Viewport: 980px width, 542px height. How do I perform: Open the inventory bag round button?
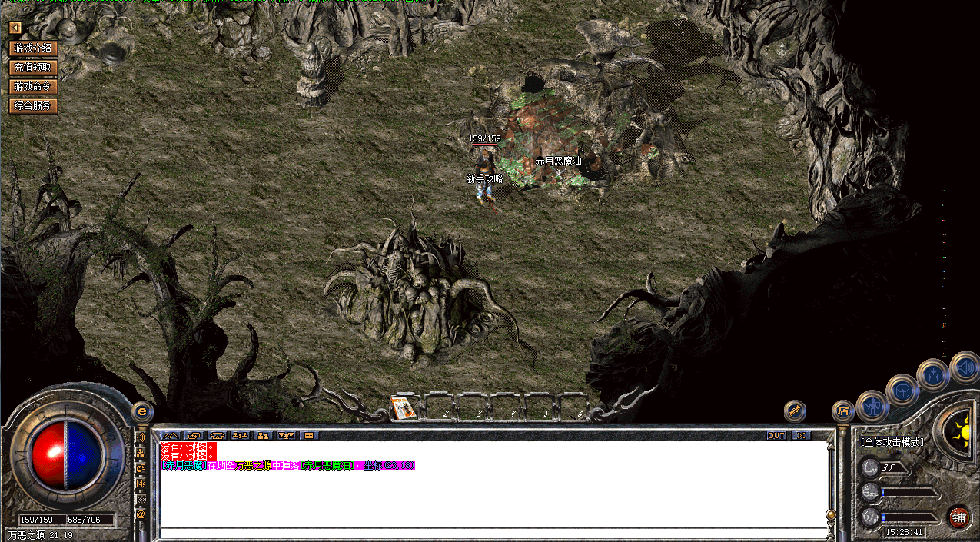pos(902,390)
